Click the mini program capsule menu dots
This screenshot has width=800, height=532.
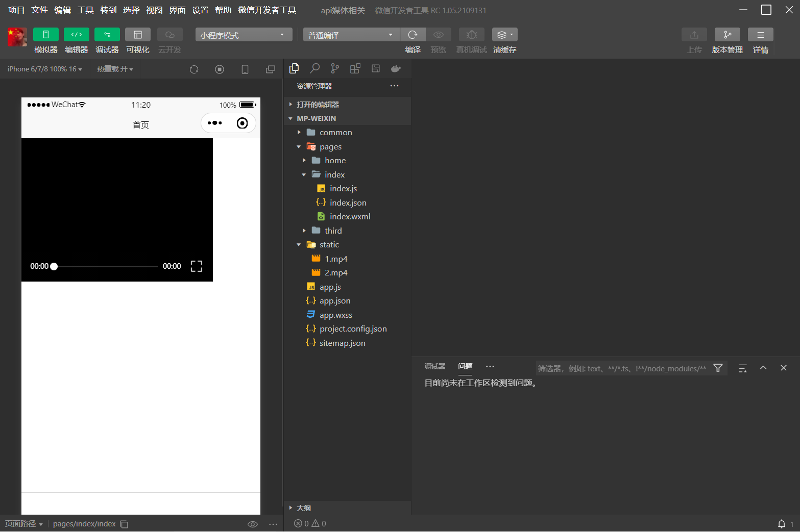click(x=215, y=123)
